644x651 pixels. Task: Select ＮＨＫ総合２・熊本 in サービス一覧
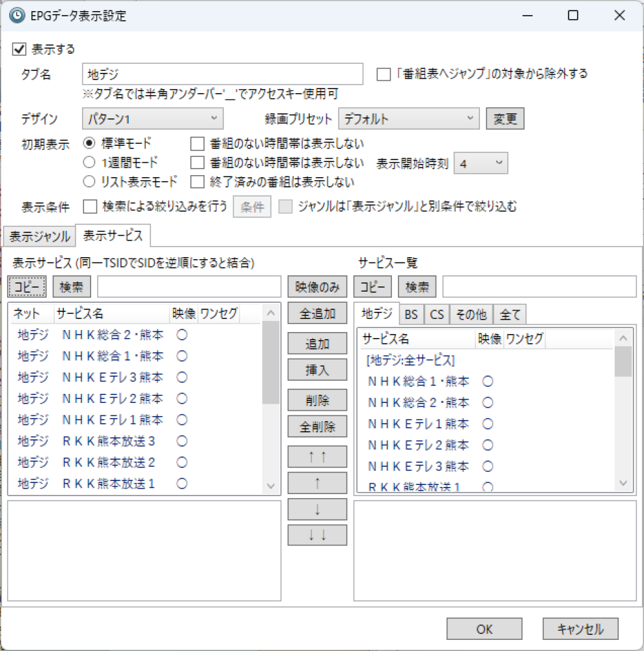pyautogui.click(x=486, y=402)
